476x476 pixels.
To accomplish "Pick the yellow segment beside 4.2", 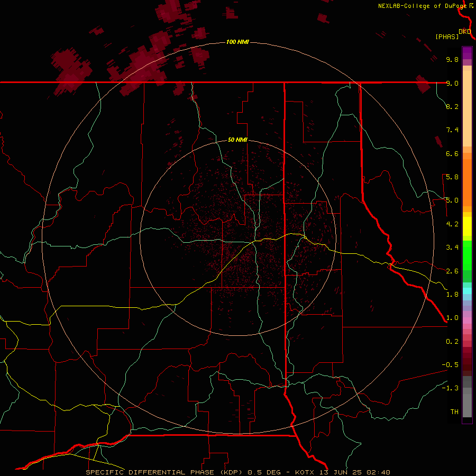I will (x=467, y=226).
